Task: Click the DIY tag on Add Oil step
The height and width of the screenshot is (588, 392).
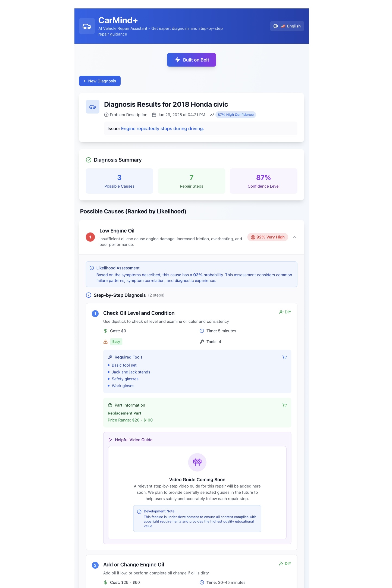Action: point(285,564)
